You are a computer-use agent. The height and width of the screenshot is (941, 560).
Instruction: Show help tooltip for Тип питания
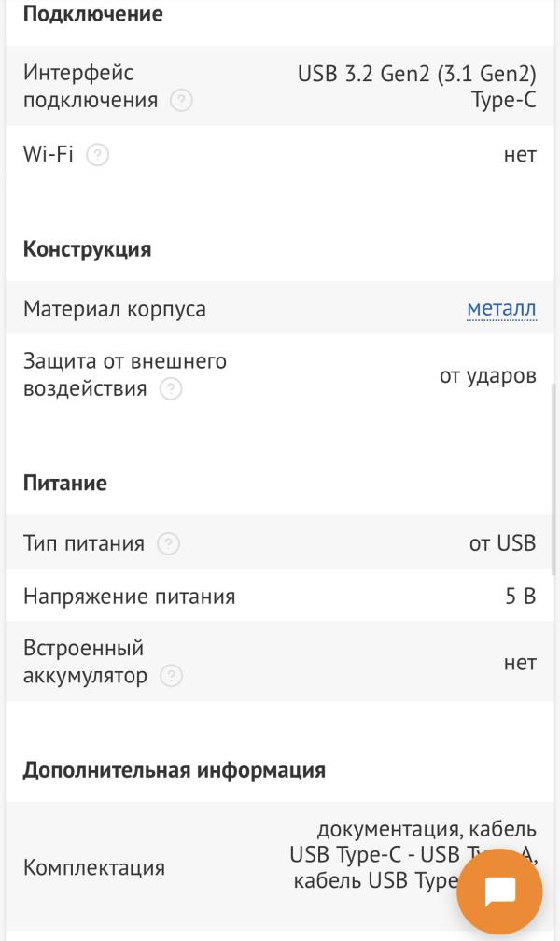[x=168, y=543]
